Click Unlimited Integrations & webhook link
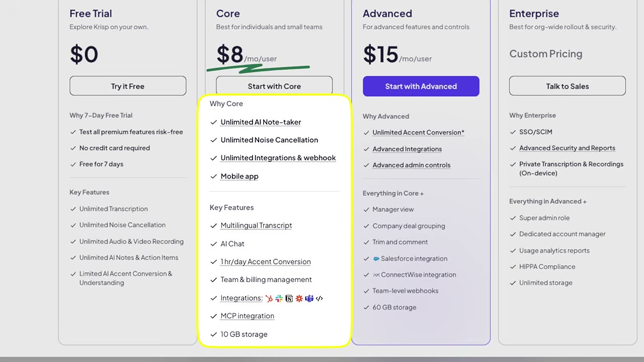 [x=278, y=158]
